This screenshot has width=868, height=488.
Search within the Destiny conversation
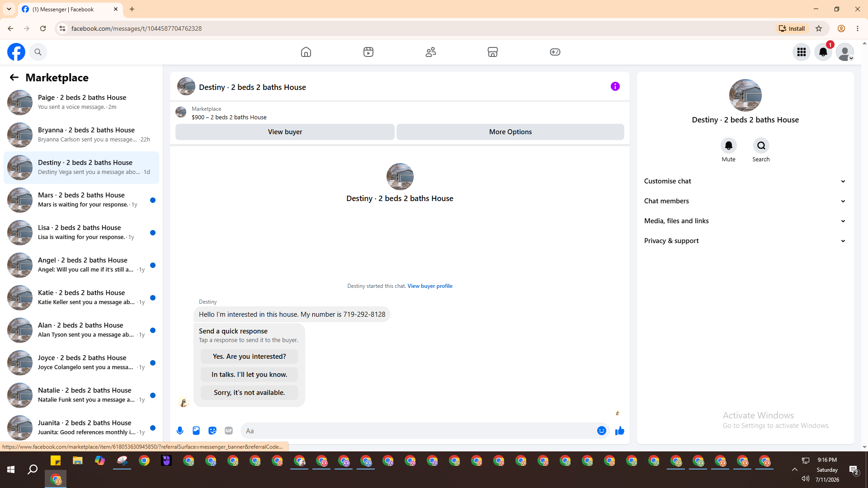pos(761,145)
